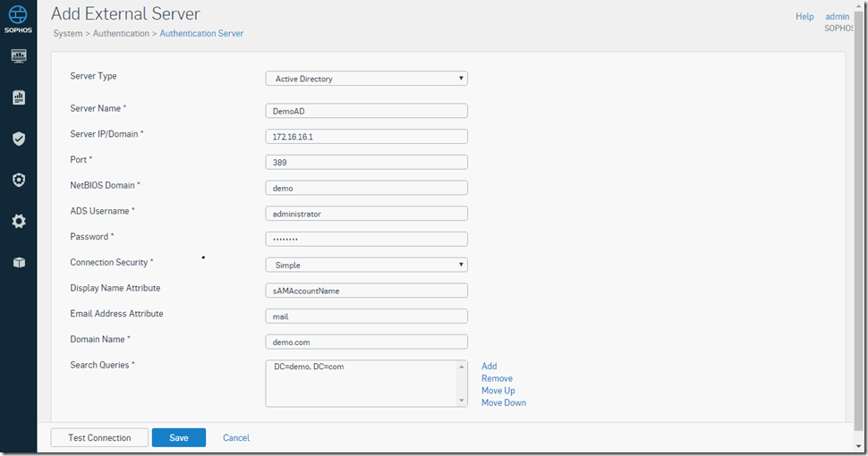Save the external server settings
The height and width of the screenshot is (456, 868).
179,438
